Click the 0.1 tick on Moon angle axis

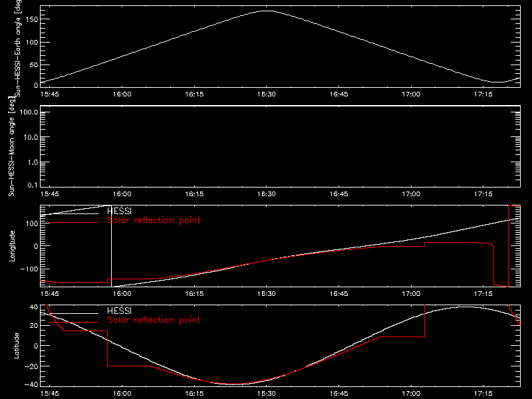pyautogui.click(x=32, y=185)
